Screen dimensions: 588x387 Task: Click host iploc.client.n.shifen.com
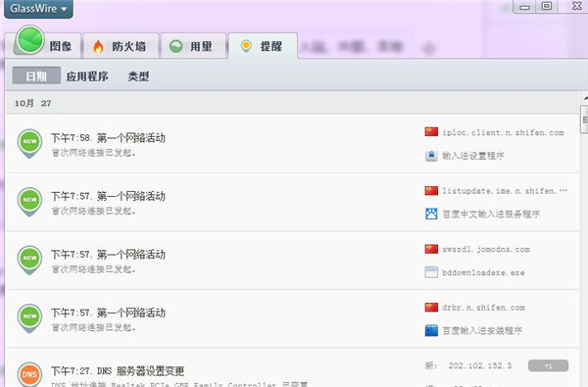[503, 132]
